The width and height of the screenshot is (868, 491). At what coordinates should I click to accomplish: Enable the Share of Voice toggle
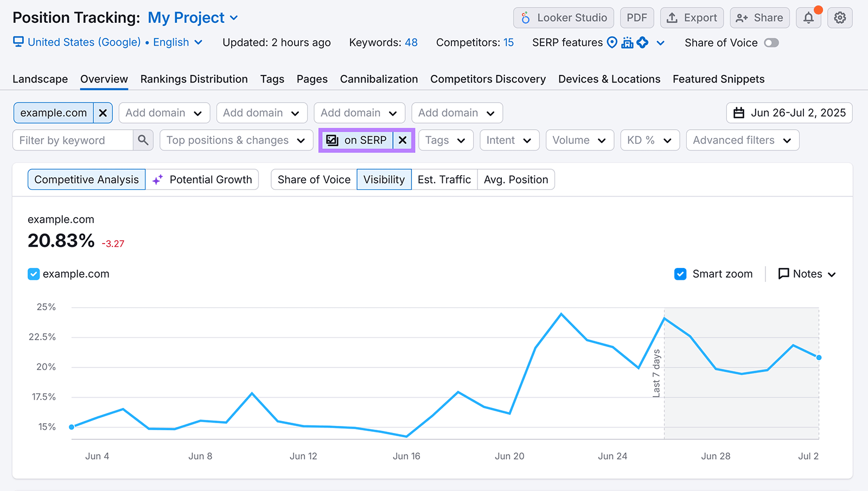pos(771,42)
